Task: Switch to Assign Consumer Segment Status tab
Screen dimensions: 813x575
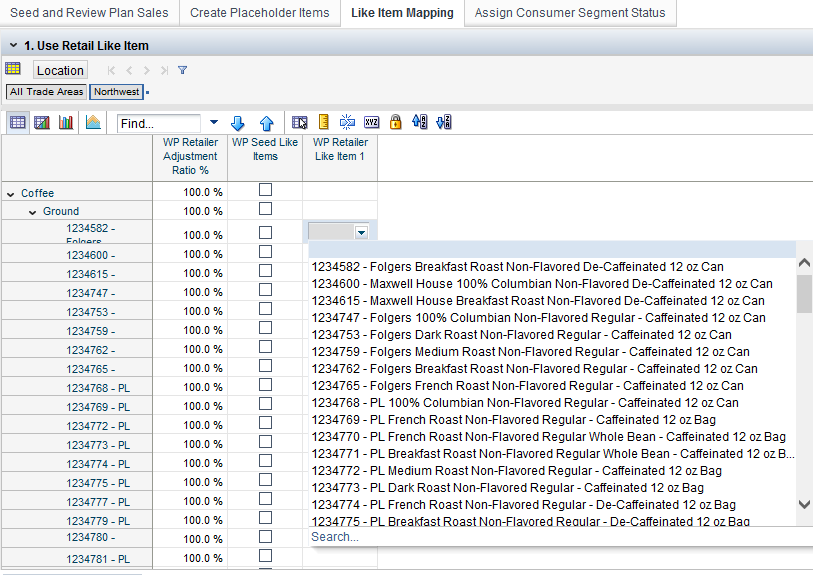Action: coord(569,13)
